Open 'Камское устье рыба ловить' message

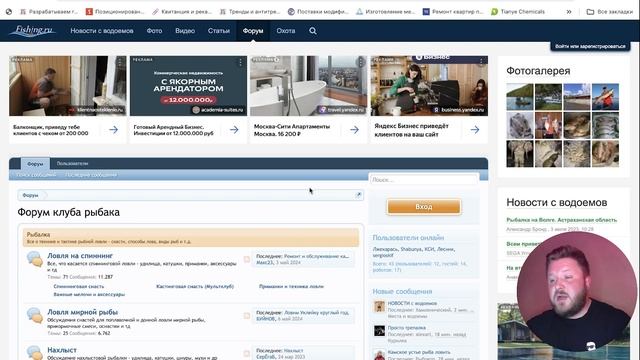419,352
